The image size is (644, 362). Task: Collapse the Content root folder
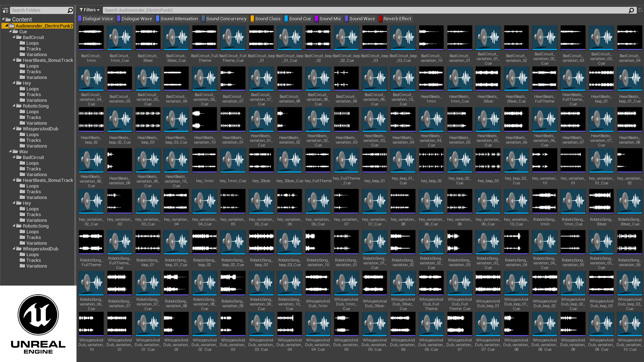3,19
